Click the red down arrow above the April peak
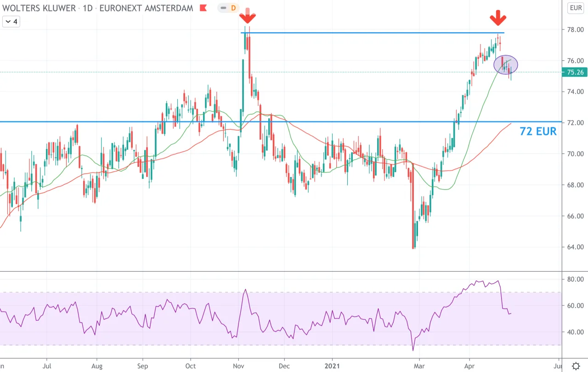Viewport: 588px width, 372px height. [498, 19]
